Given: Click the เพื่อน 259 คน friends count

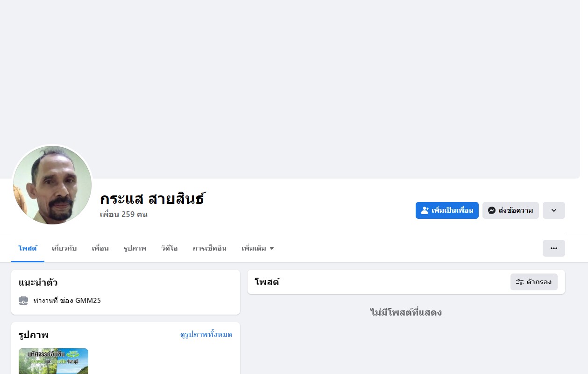Looking at the screenshot, I should tap(124, 215).
